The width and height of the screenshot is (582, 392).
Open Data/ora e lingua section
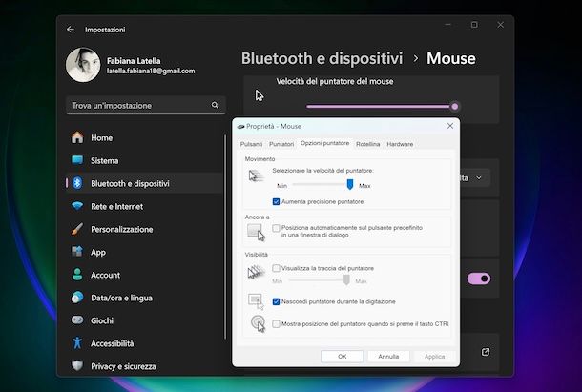[145, 299]
